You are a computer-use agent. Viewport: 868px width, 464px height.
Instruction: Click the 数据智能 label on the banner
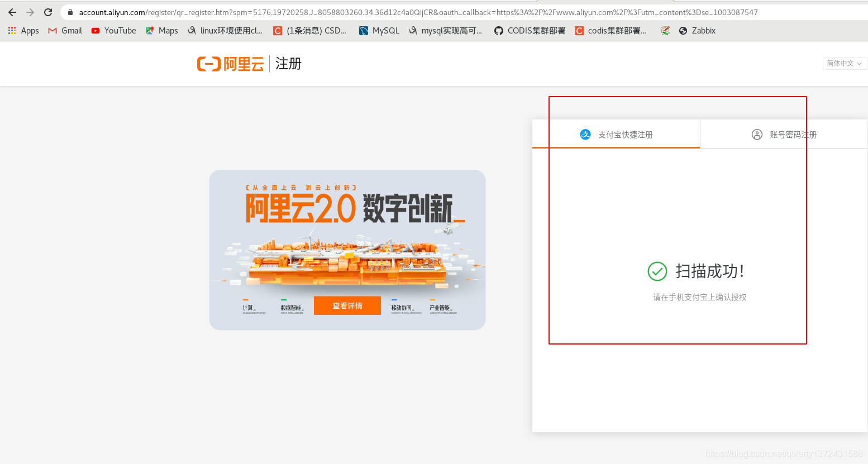click(292, 308)
